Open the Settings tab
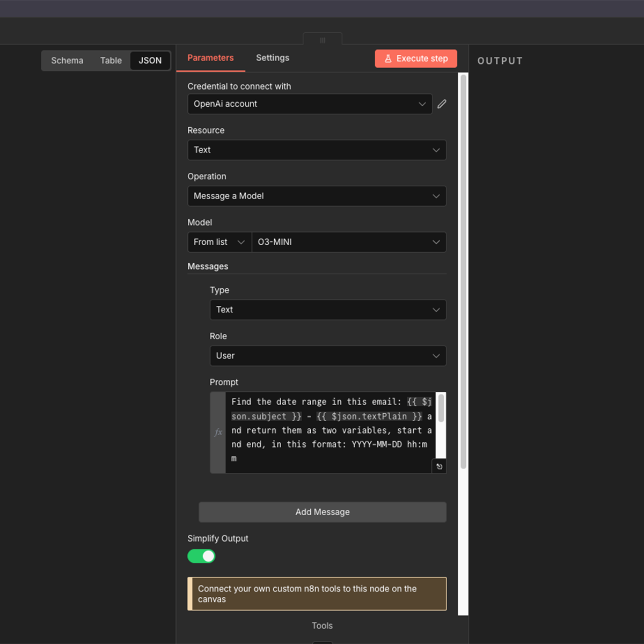Viewport: 644px width, 644px height. point(272,57)
